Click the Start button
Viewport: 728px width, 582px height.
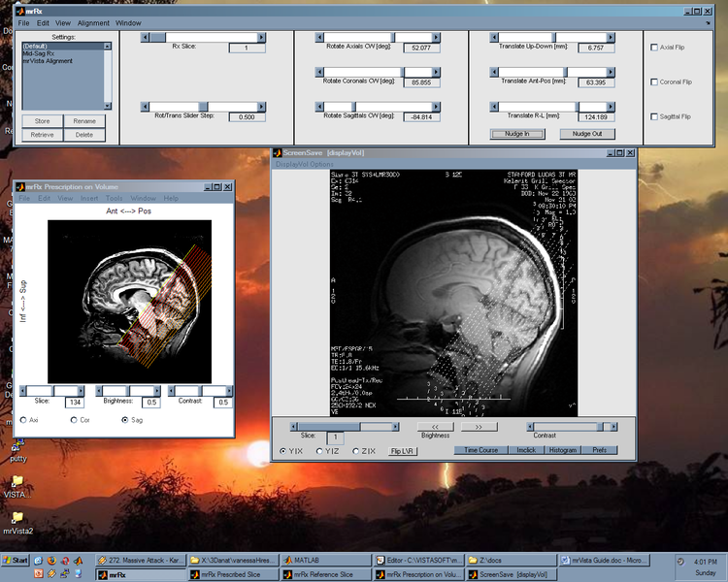(x=16, y=560)
